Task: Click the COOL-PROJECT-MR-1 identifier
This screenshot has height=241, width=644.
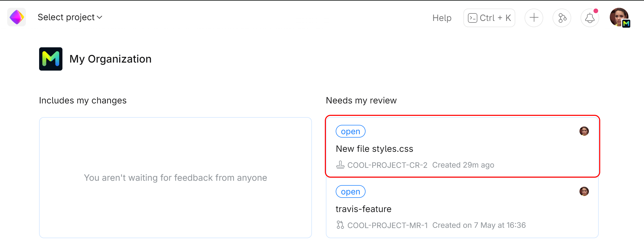Action: click(x=387, y=225)
